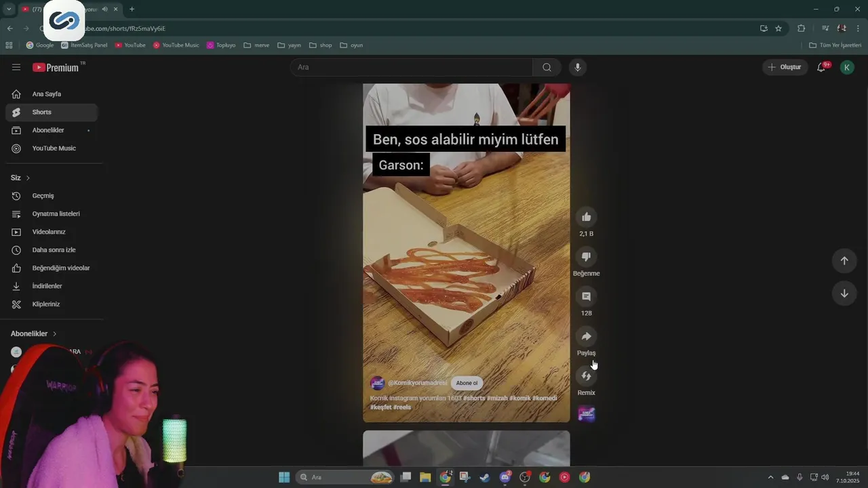The image size is (868, 488).
Task: Open İndirilenler downloads
Action: 52,286
